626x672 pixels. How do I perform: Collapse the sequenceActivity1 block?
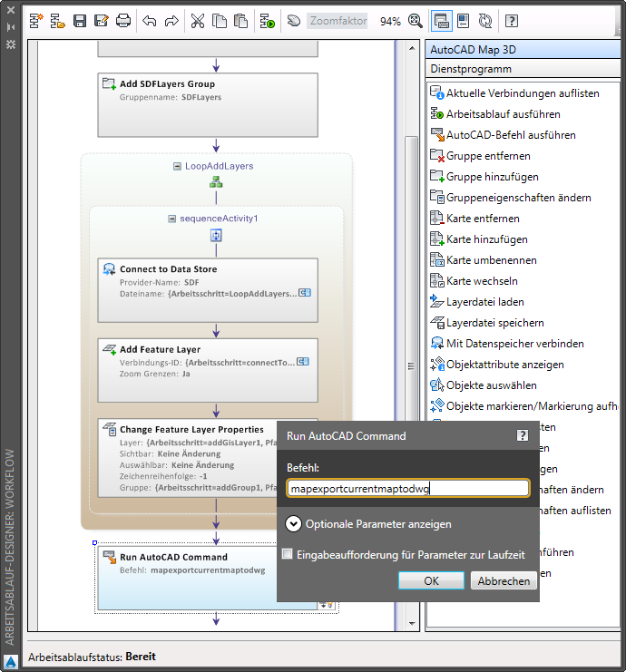(172, 219)
